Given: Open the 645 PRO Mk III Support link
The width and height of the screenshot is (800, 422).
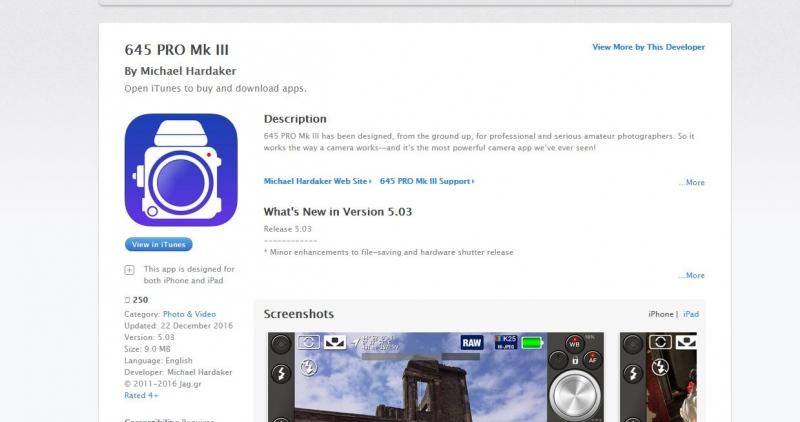Looking at the screenshot, I should pyautogui.click(x=427, y=182).
